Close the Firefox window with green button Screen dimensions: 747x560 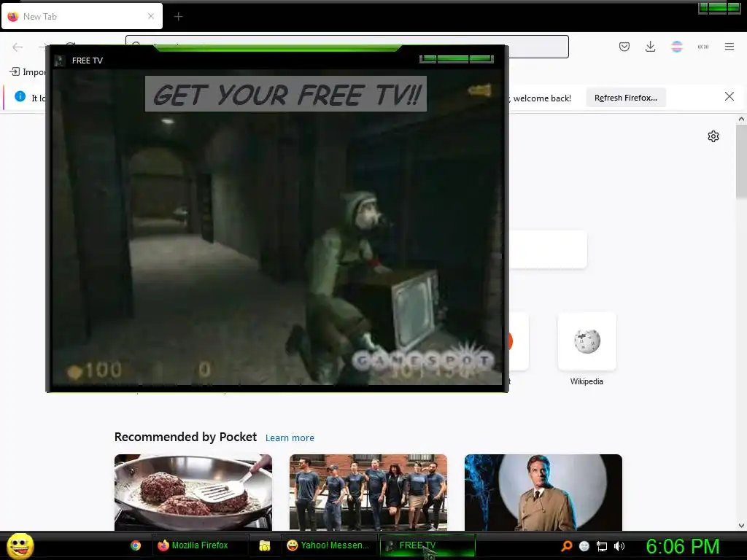click(734, 7)
